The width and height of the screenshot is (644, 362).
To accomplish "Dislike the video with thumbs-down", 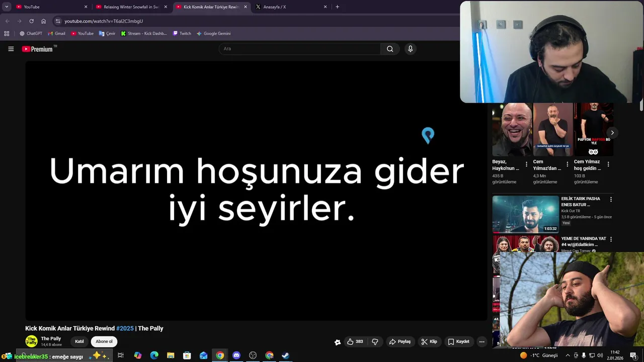I will click(375, 341).
